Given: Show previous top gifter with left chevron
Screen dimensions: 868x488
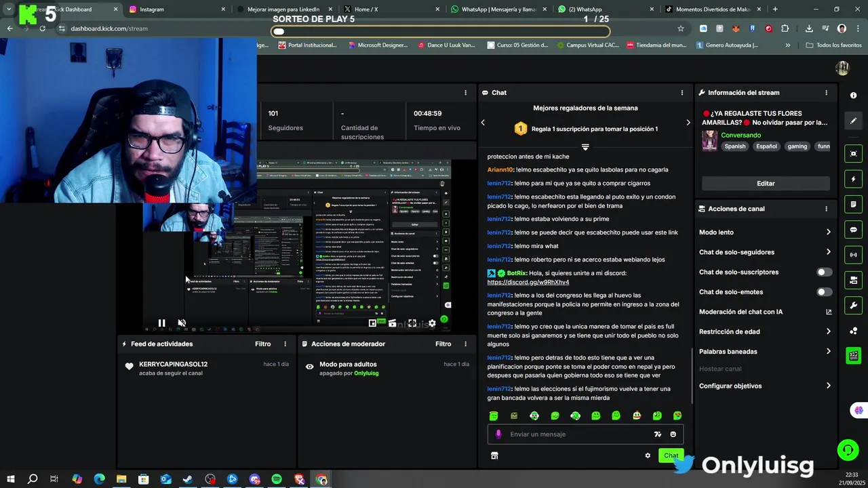Looking at the screenshot, I should point(483,123).
